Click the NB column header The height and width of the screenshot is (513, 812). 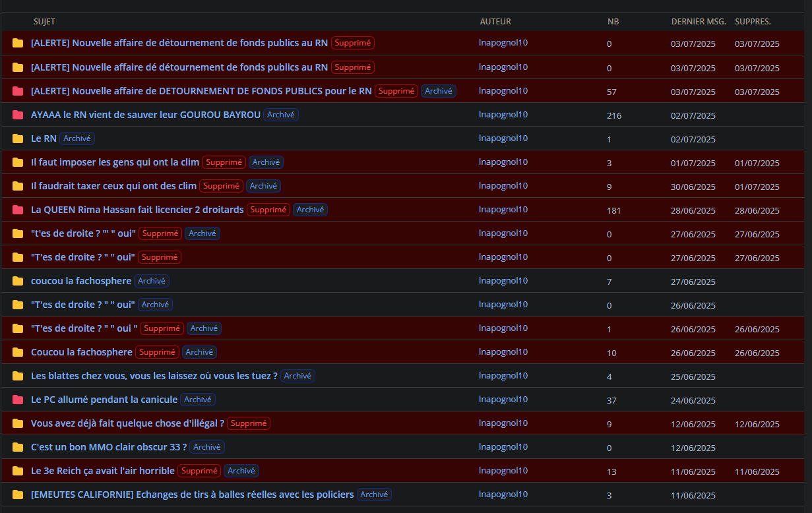coord(613,22)
